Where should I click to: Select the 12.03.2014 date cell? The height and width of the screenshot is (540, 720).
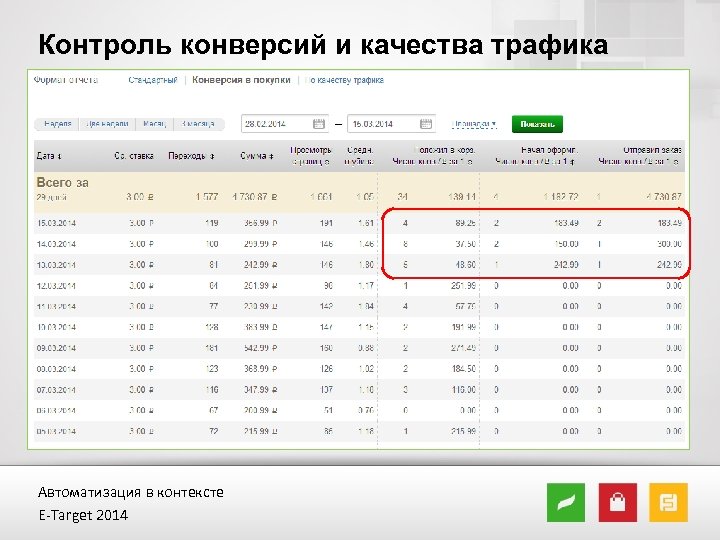[x=56, y=286]
